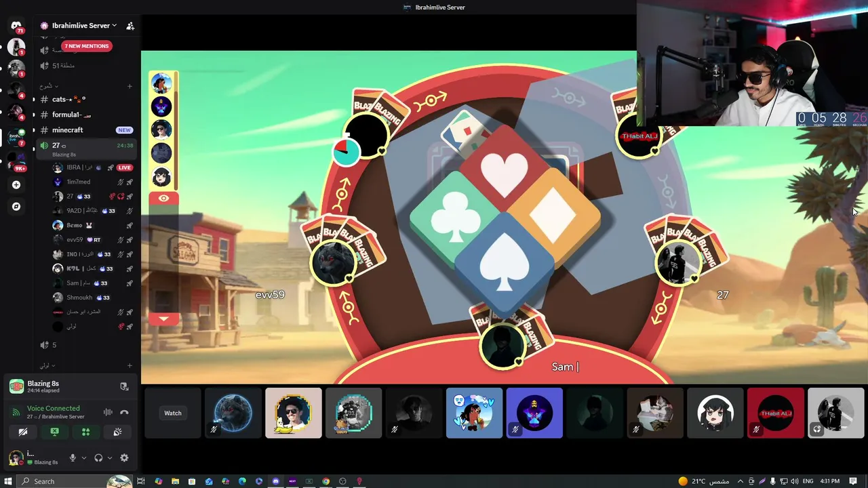Image resolution: width=868 pixels, height=488 pixels.
Task: Click voice participant 1im7med
Action: click(93, 182)
